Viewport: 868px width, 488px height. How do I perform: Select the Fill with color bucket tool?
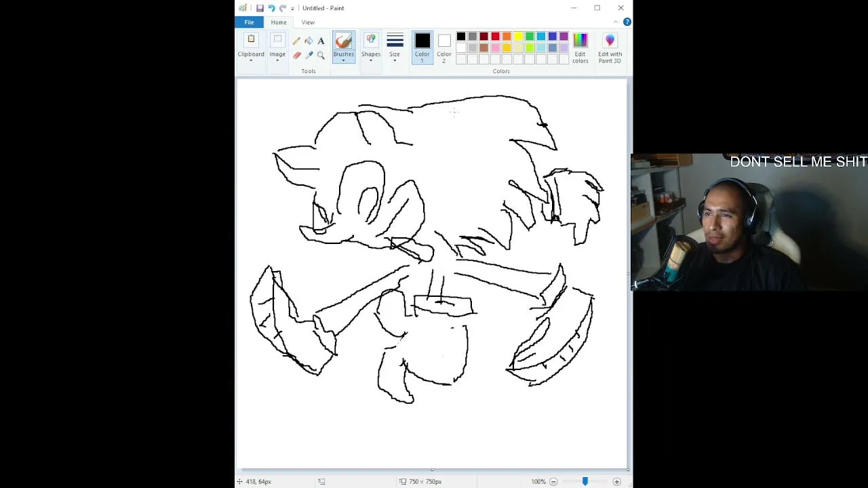tap(309, 41)
